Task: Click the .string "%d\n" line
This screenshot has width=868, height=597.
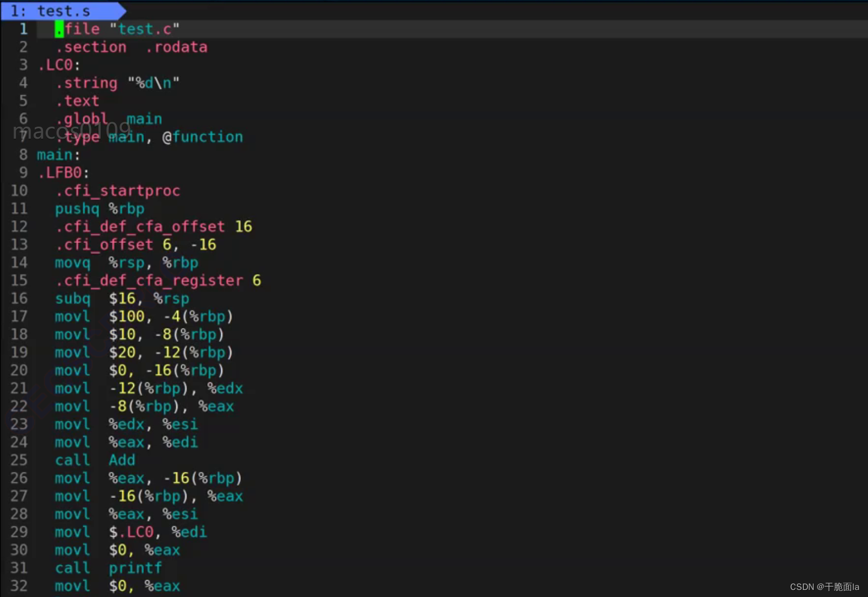Action: coord(117,83)
